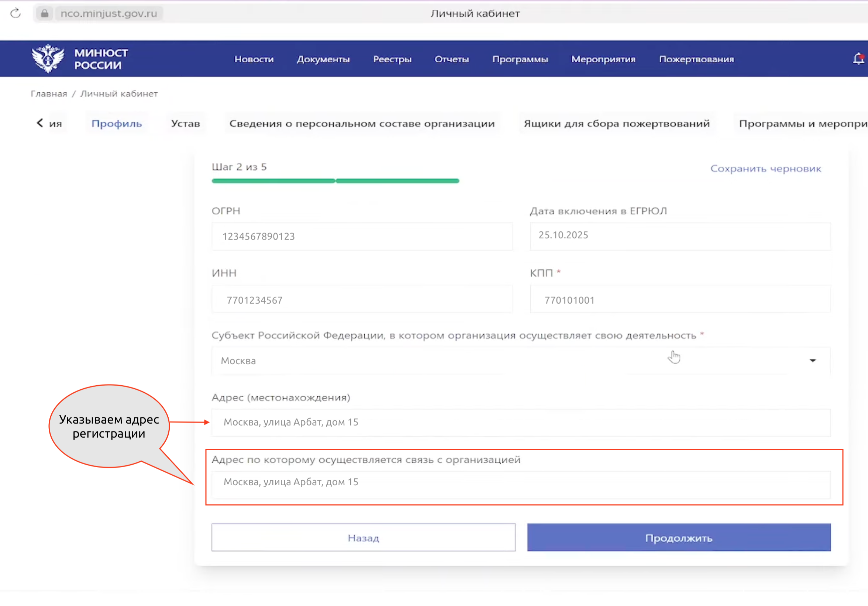Reload the page with the refresh icon
The width and height of the screenshot is (868, 606).
pos(15,13)
